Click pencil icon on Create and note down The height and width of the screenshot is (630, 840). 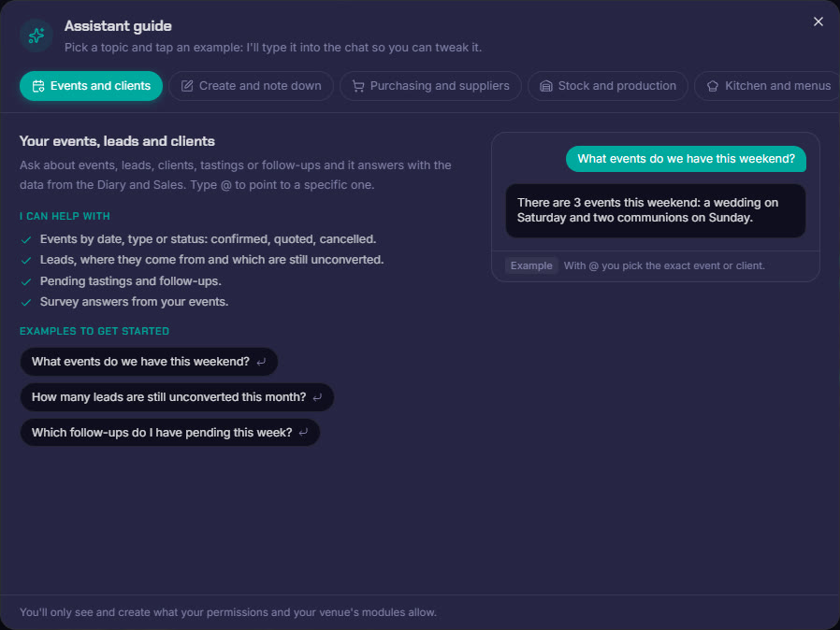coord(187,86)
